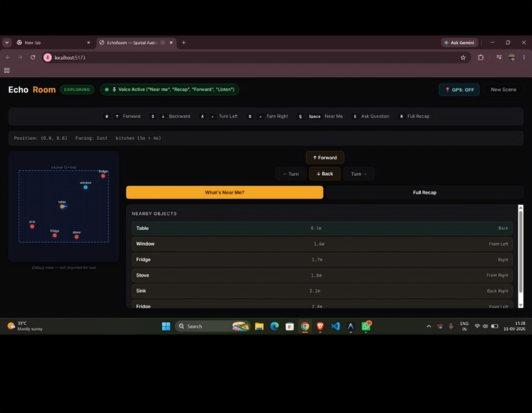Click the Ask Question shortcut hint
This screenshot has width=532, height=413.
coord(371,116)
